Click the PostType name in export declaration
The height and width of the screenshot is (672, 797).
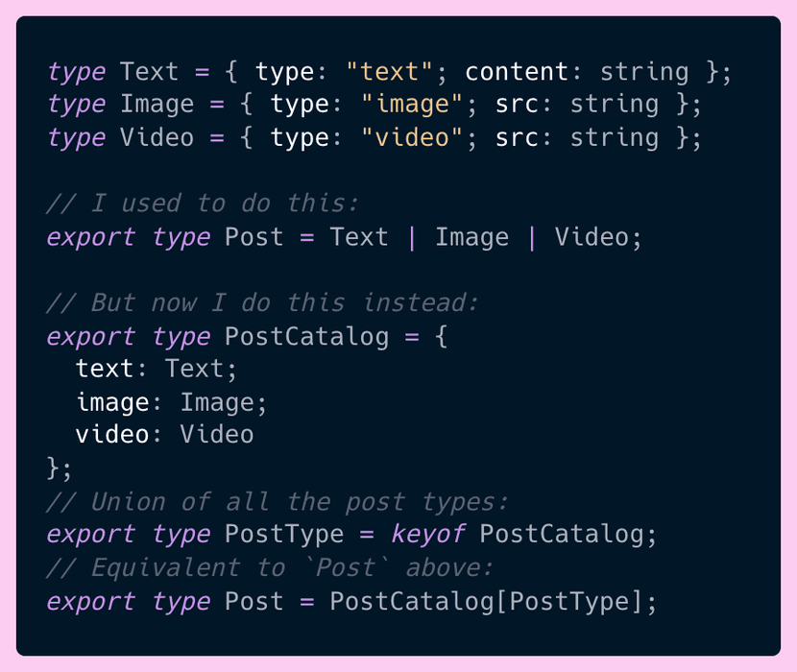pos(284,535)
